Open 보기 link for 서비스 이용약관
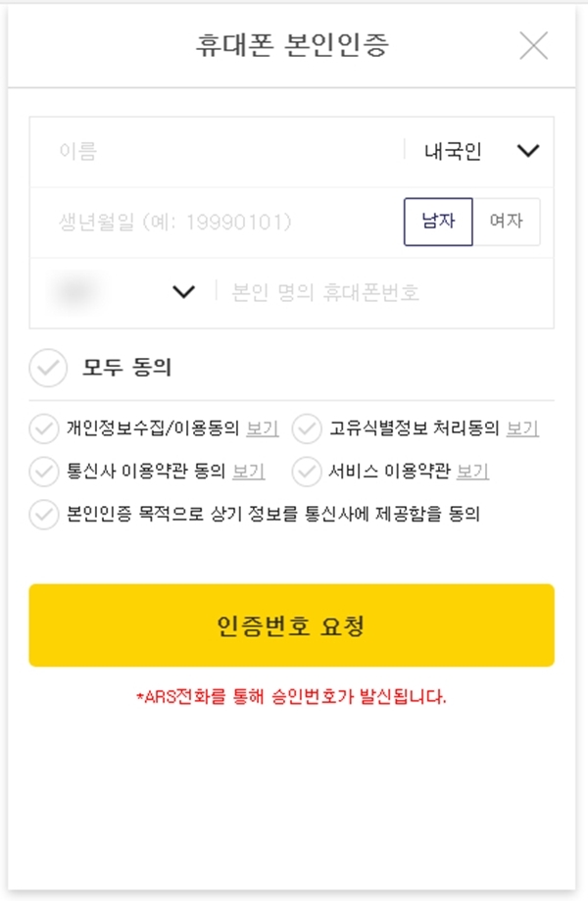Image resolution: width=588 pixels, height=901 pixels. (x=472, y=472)
